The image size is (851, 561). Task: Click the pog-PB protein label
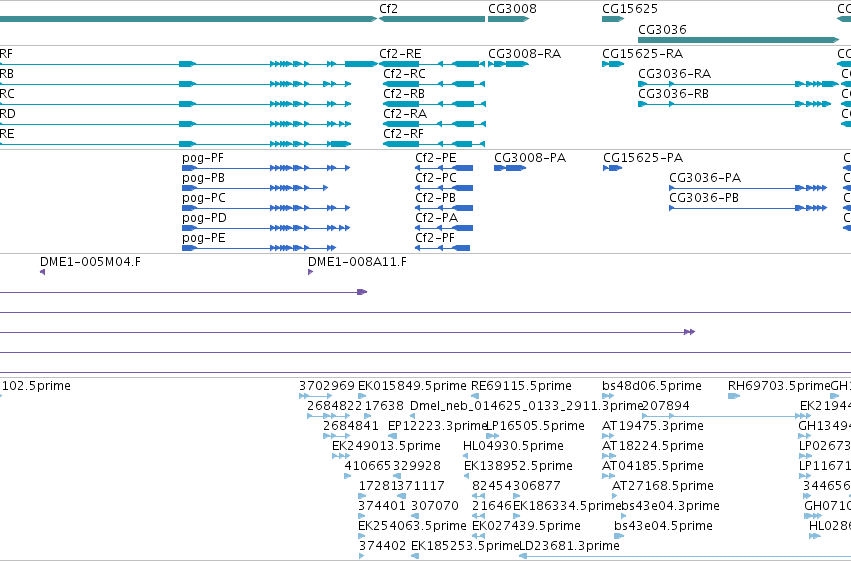pos(204,178)
